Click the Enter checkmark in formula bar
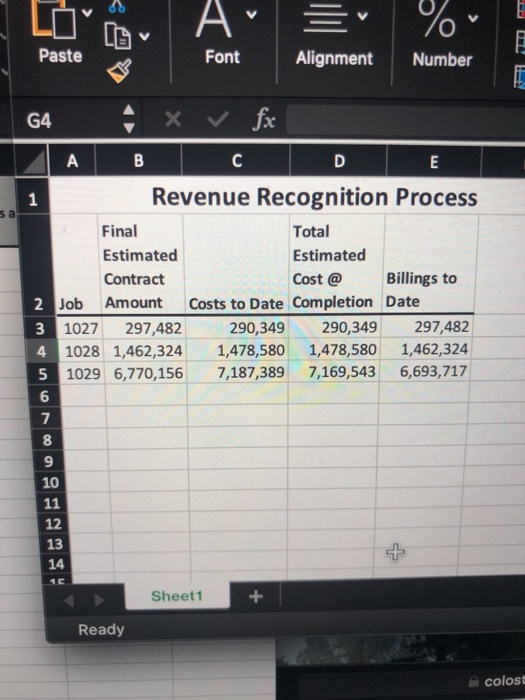Viewport: 525px width, 700px height. click(217, 120)
